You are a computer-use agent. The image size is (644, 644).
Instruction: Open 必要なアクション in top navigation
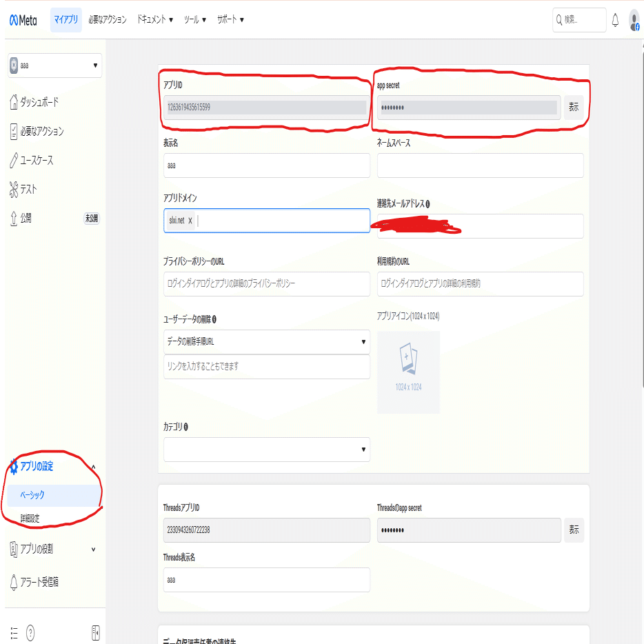pos(108,20)
